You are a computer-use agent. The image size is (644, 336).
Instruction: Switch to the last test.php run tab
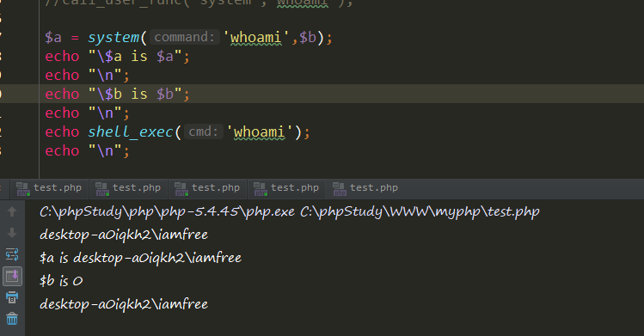pyautogui.click(x=366, y=188)
